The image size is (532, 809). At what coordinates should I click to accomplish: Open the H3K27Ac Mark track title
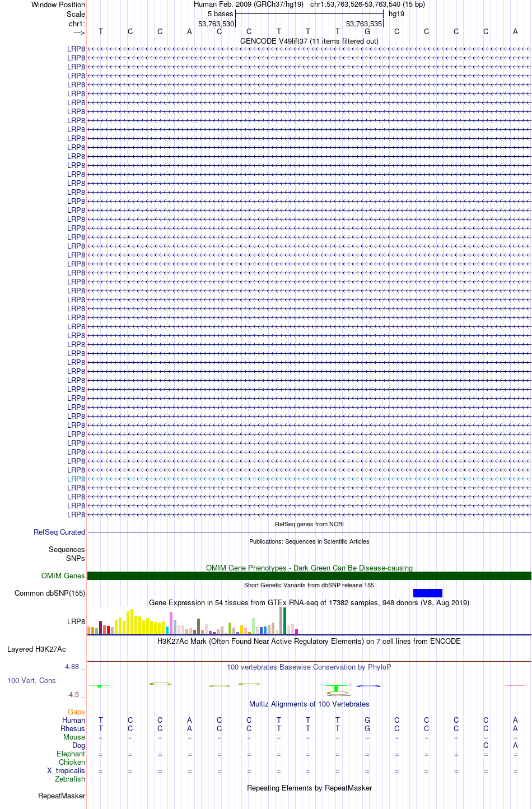(309, 641)
